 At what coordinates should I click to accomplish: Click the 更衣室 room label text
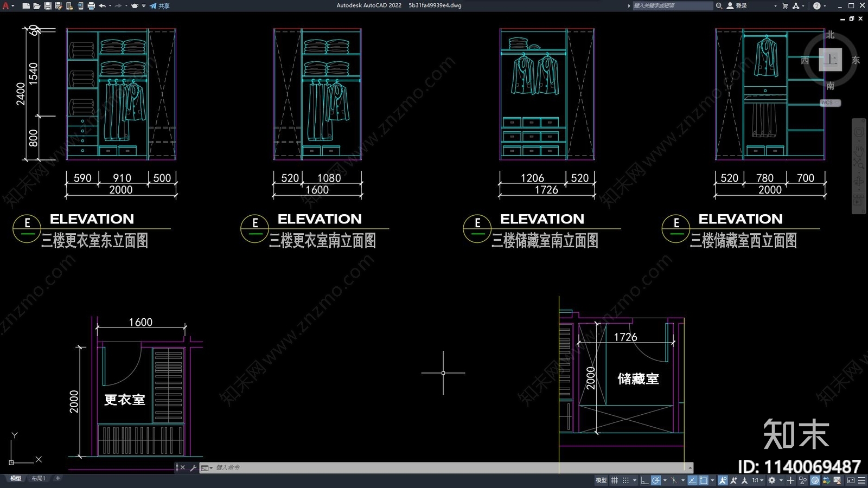click(x=125, y=400)
